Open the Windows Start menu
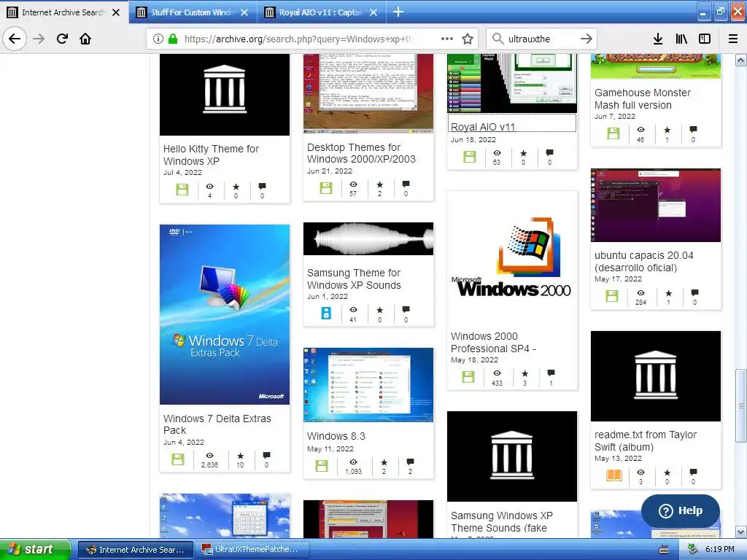Image resolution: width=747 pixels, height=560 pixels. click(34, 549)
